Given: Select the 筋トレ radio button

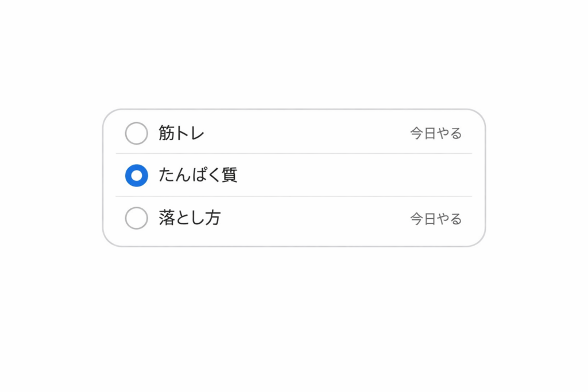Looking at the screenshot, I should coord(137,134).
